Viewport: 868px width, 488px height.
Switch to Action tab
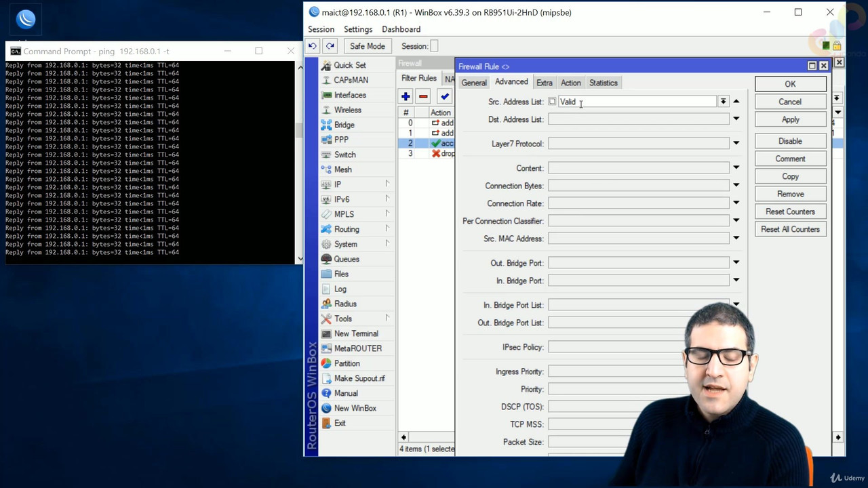[x=570, y=83]
